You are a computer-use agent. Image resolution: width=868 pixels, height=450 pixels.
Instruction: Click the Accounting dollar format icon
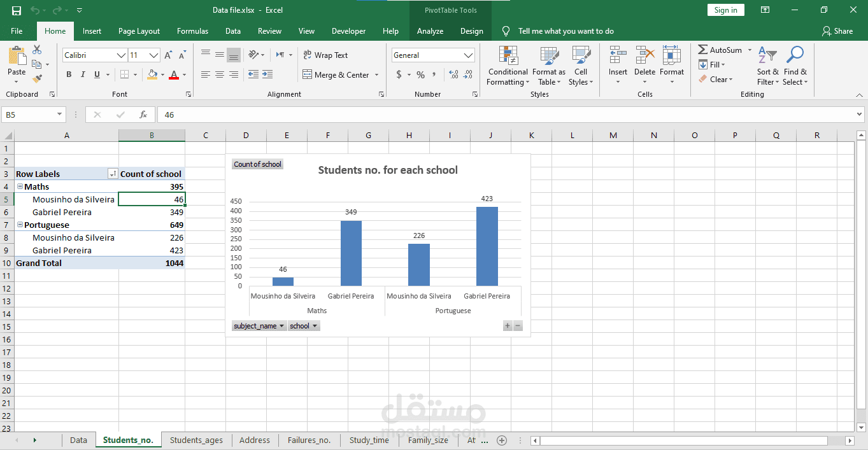tap(399, 74)
